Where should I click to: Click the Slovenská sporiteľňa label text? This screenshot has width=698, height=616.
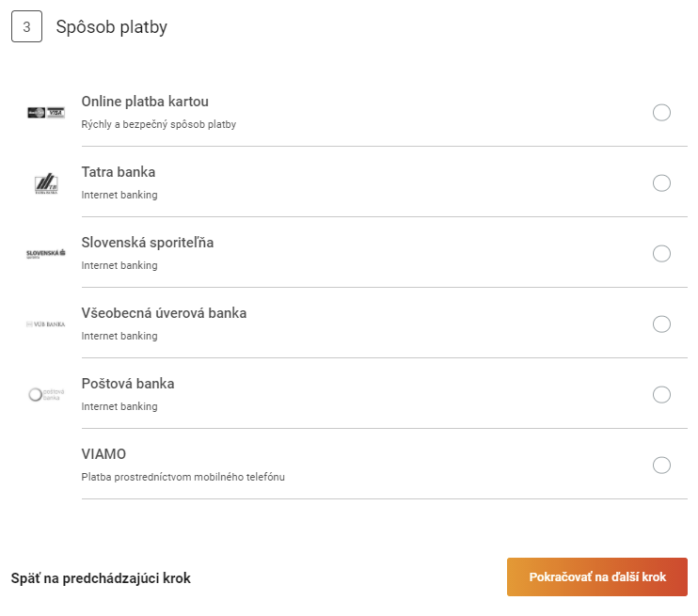[x=148, y=243]
